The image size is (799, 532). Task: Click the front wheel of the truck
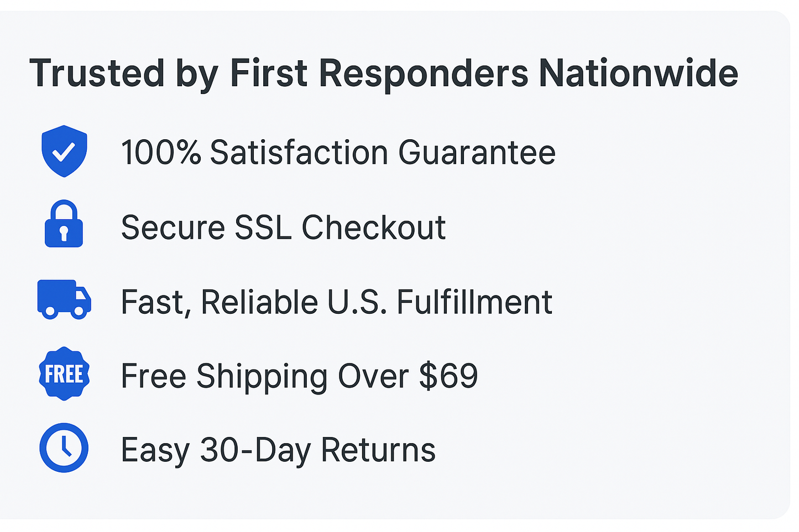tap(79, 312)
